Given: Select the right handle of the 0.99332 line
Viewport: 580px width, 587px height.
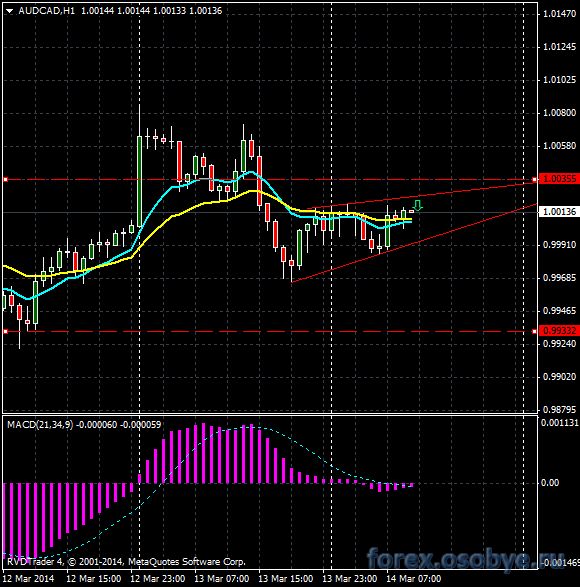Looking at the screenshot, I should pyautogui.click(x=534, y=331).
